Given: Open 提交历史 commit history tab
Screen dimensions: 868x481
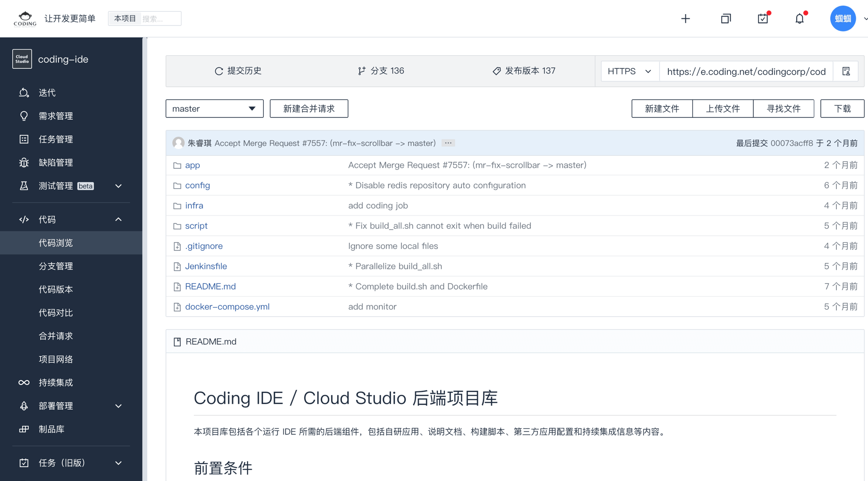Looking at the screenshot, I should [238, 71].
